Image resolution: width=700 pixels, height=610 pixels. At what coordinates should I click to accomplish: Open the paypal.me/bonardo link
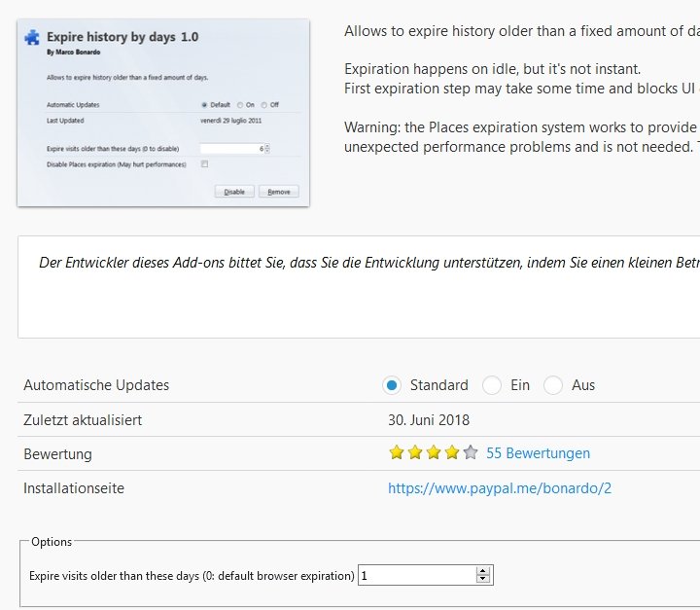click(x=500, y=488)
